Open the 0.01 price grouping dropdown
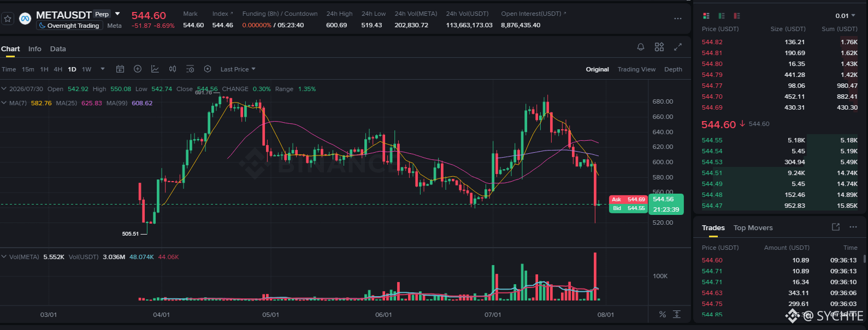 click(846, 16)
